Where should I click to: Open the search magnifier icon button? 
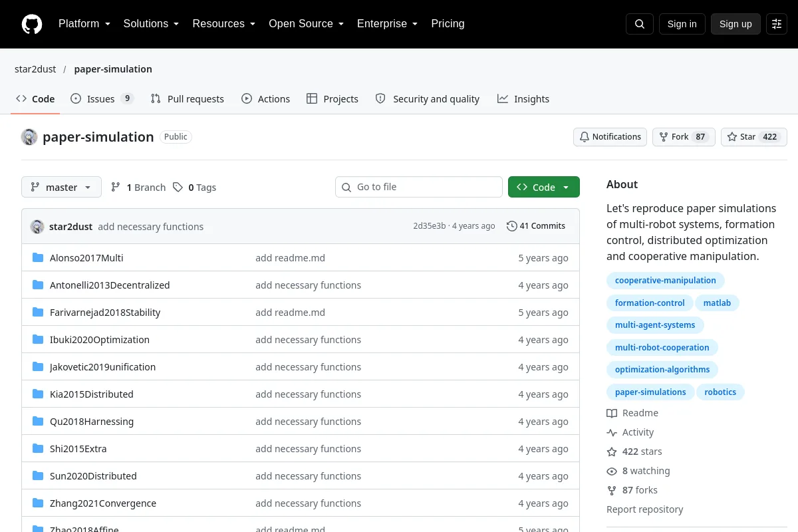(x=640, y=24)
